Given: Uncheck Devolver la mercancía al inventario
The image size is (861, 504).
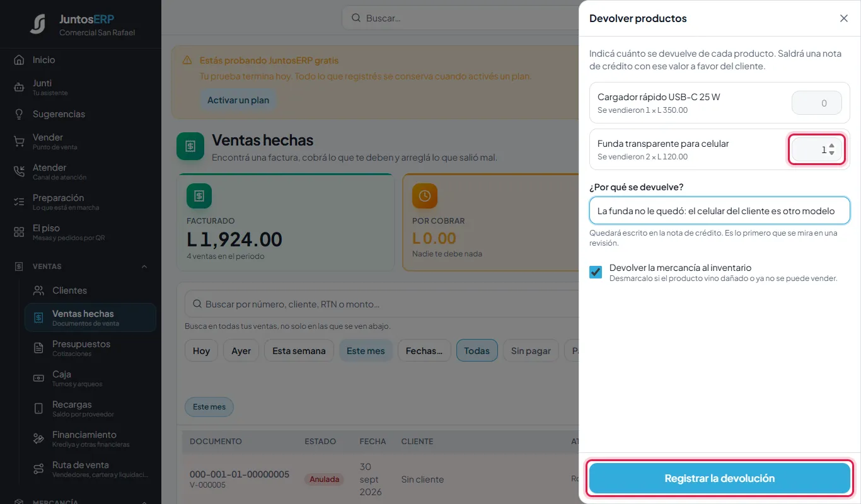Looking at the screenshot, I should point(596,272).
